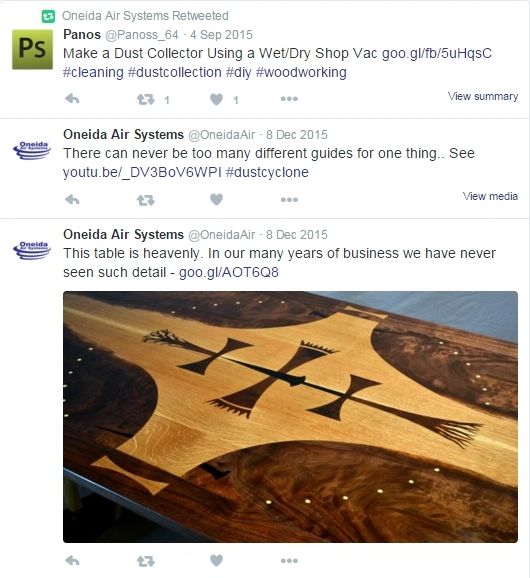The width and height of the screenshot is (530, 578).
Task: Like the Panos dust collector tweet
Action: 216,99
